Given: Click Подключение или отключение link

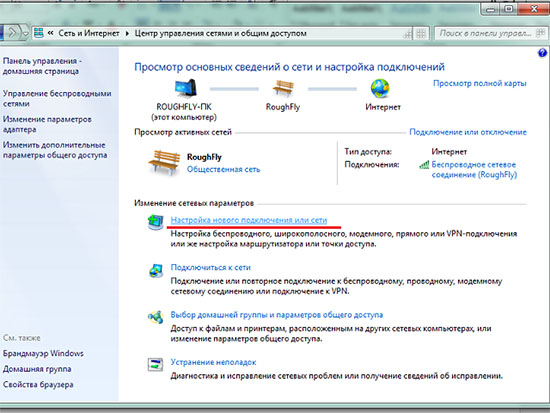Looking at the screenshot, I should [468, 132].
